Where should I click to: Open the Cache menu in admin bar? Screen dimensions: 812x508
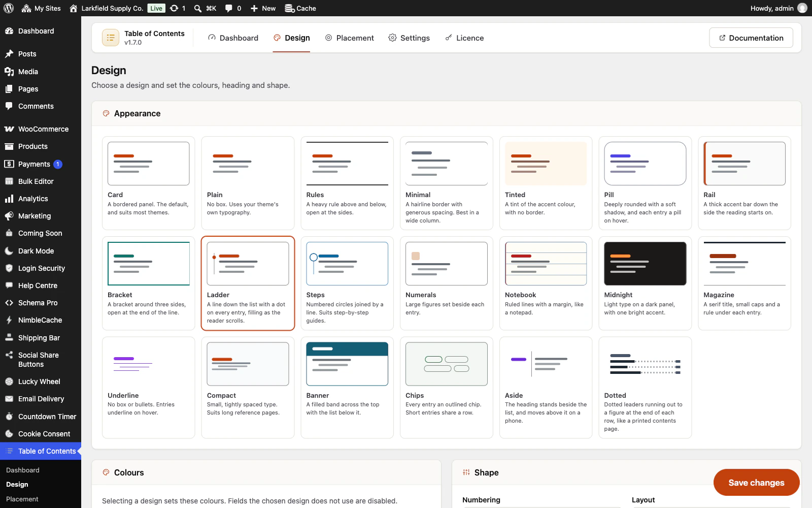pos(300,8)
